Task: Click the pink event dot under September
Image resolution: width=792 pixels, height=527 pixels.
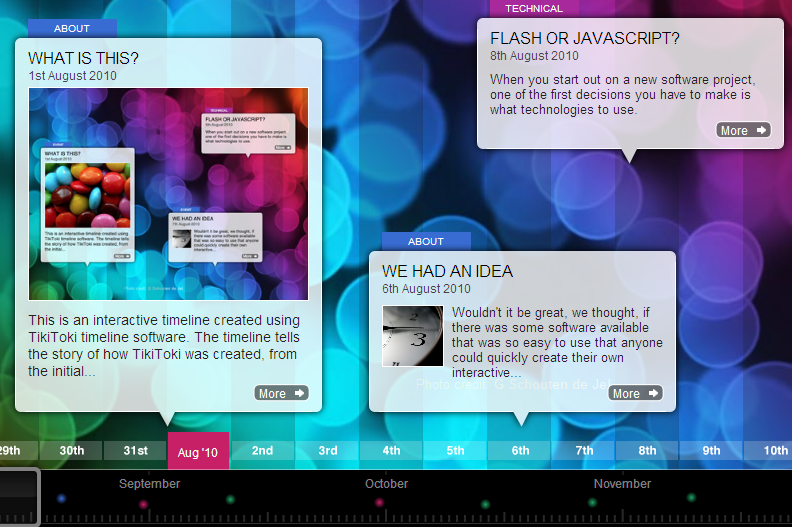Action: point(143,504)
